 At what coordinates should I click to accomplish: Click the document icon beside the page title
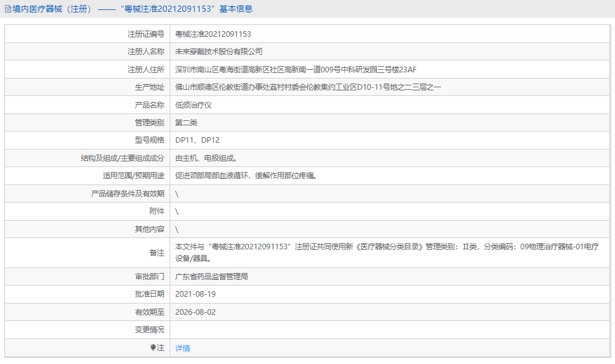pyautogui.click(x=8, y=9)
